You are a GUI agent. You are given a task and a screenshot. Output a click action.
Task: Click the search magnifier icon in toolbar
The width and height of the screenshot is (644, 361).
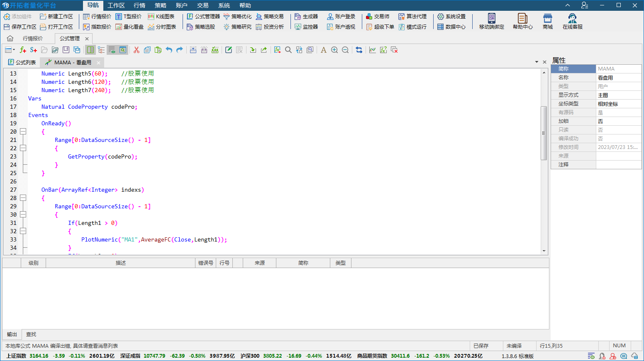pos(288,50)
